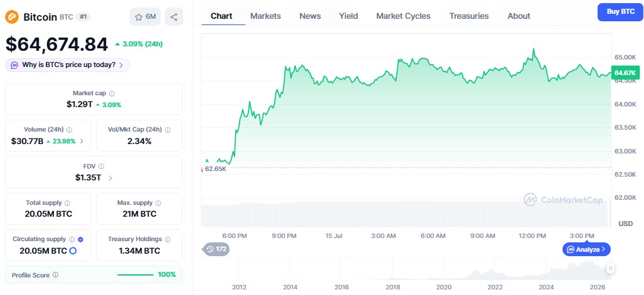Open 'Why is BTC's price up today?' prompt
The image size is (644, 295).
pos(67,65)
